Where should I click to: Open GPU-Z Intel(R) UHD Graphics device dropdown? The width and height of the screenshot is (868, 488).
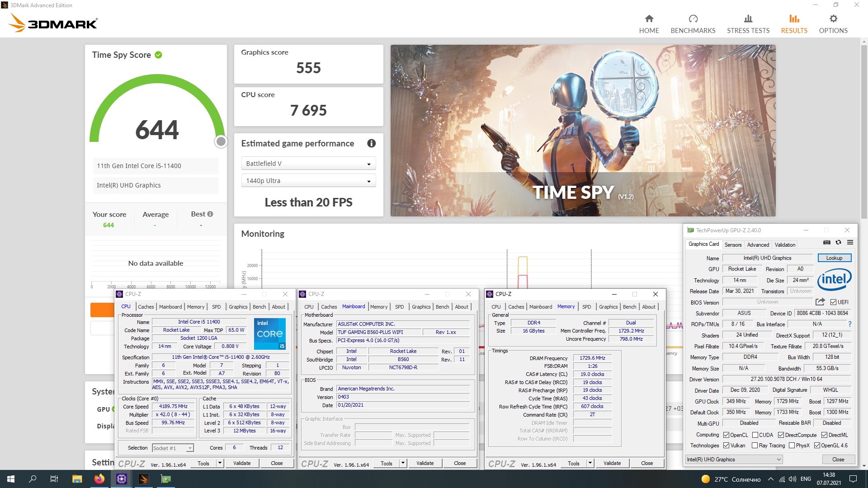click(734, 460)
